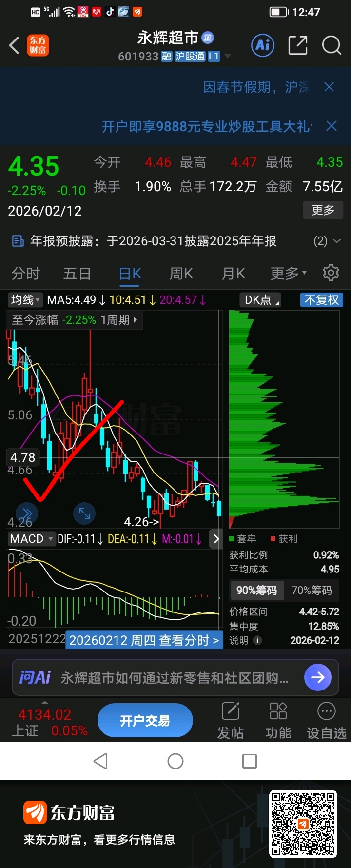Select 70%筹码 option

point(312,591)
